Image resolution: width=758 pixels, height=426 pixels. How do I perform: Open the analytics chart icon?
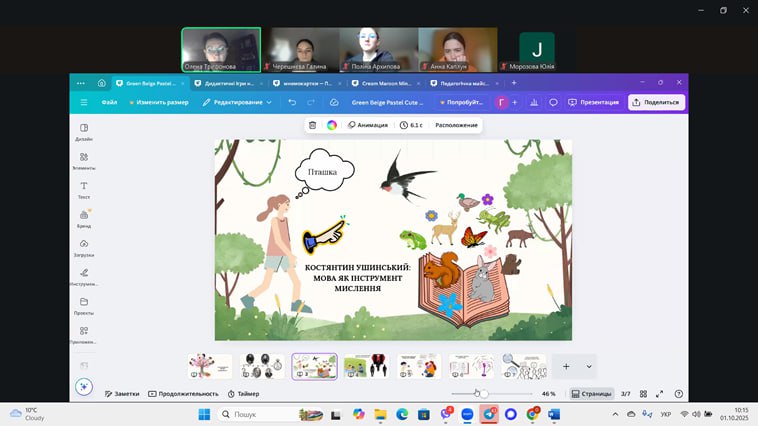(x=534, y=103)
